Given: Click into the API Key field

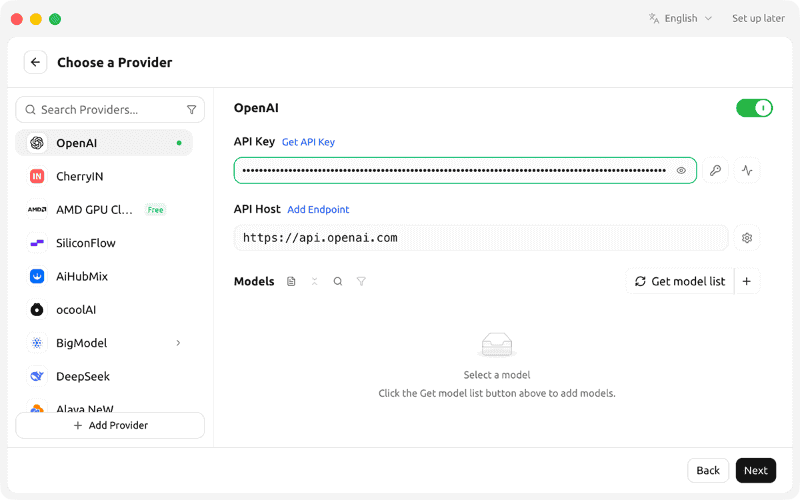Looking at the screenshot, I should 465,170.
